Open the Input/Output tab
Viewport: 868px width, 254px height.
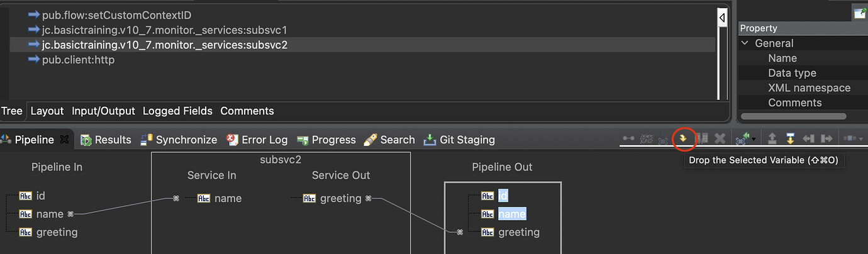pyautogui.click(x=103, y=111)
